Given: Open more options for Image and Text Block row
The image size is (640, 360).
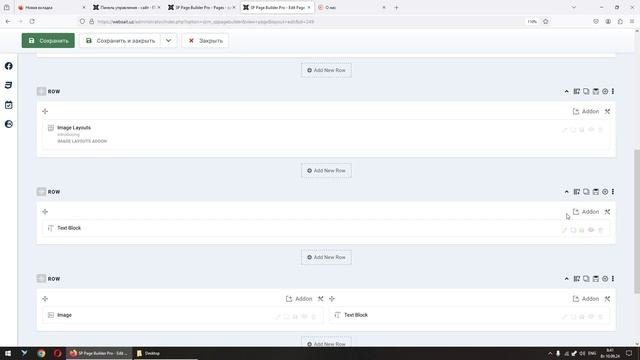Looking at the screenshot, I should coord(613,279).
